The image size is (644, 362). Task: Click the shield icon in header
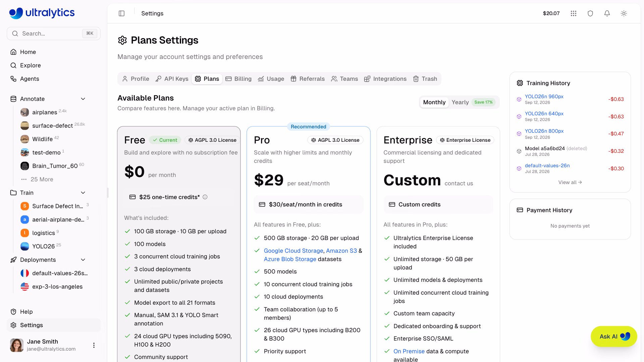[590, 13]
